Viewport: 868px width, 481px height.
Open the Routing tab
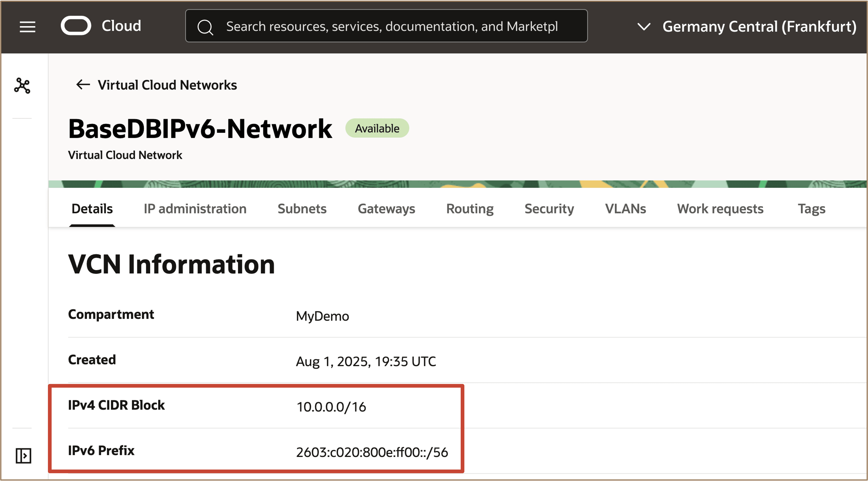pyautogui.click(x=470, y=209)
